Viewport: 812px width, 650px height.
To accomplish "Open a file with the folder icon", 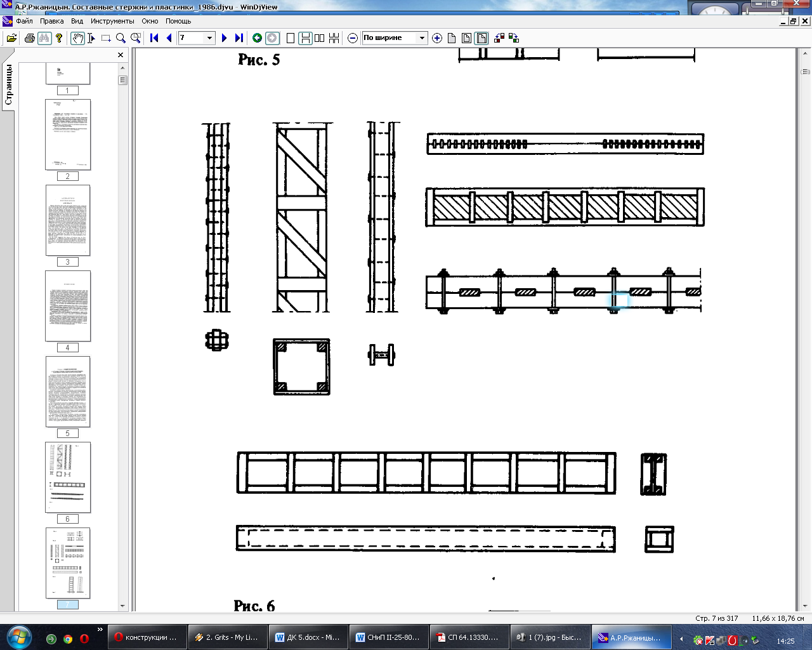I will click(11, 38).
